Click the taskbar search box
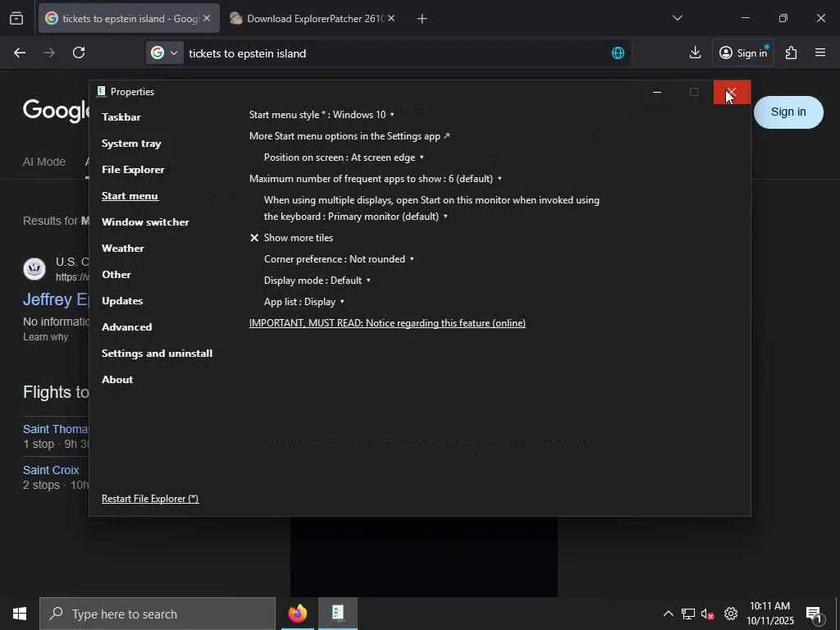Image resolution: width=840 pixels, height=630 pixels. (x=157, y=614)
